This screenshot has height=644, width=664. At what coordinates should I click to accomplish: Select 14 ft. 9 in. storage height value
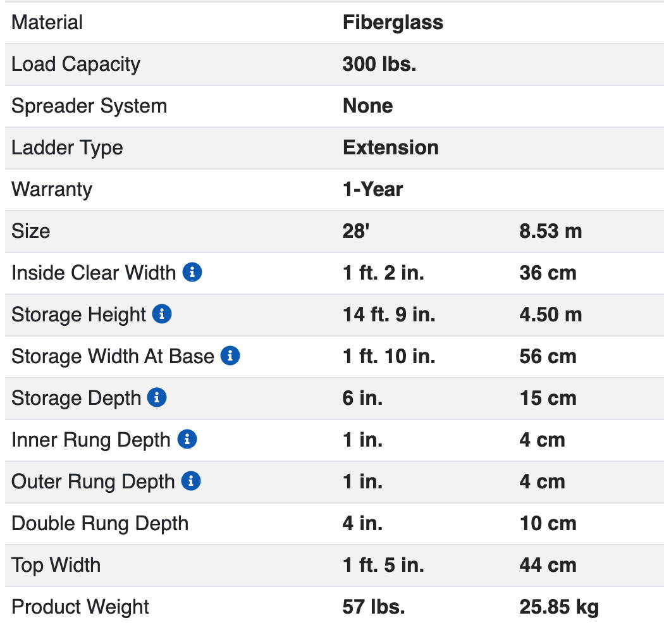pos(389,314)
